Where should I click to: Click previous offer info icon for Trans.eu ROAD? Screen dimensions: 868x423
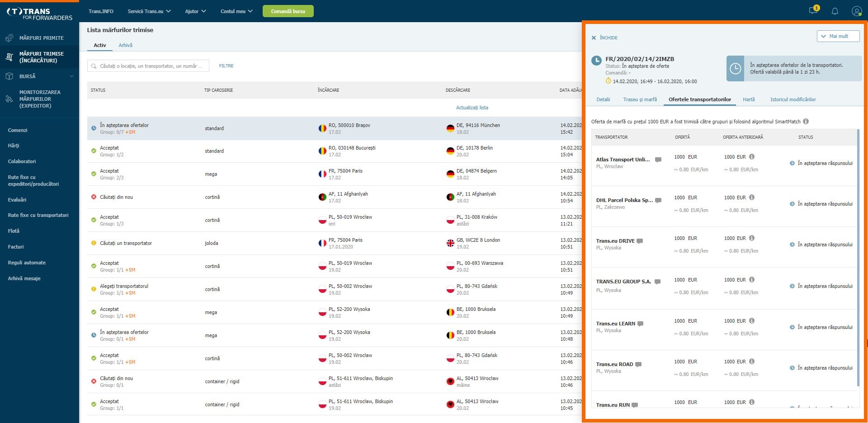click(752, 362)
